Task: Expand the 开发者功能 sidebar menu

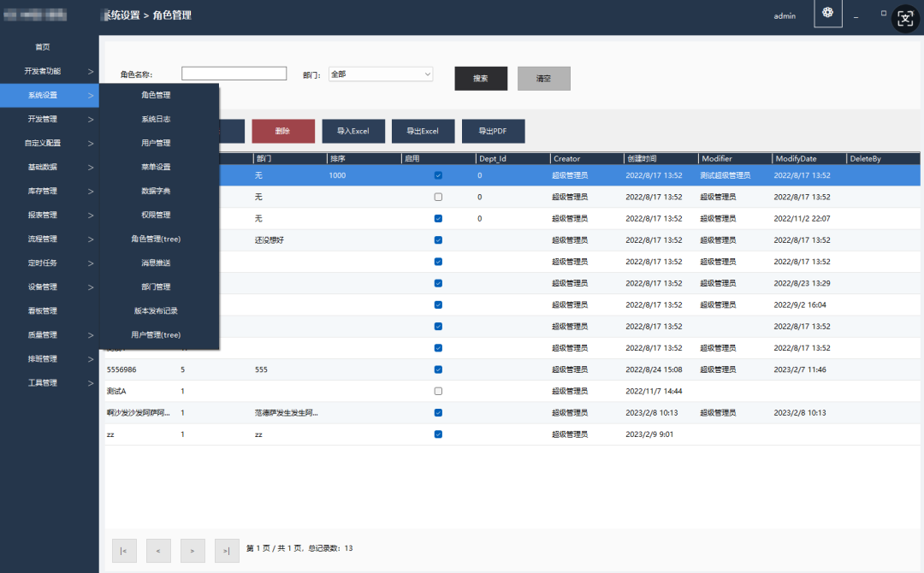Action: 50,71
